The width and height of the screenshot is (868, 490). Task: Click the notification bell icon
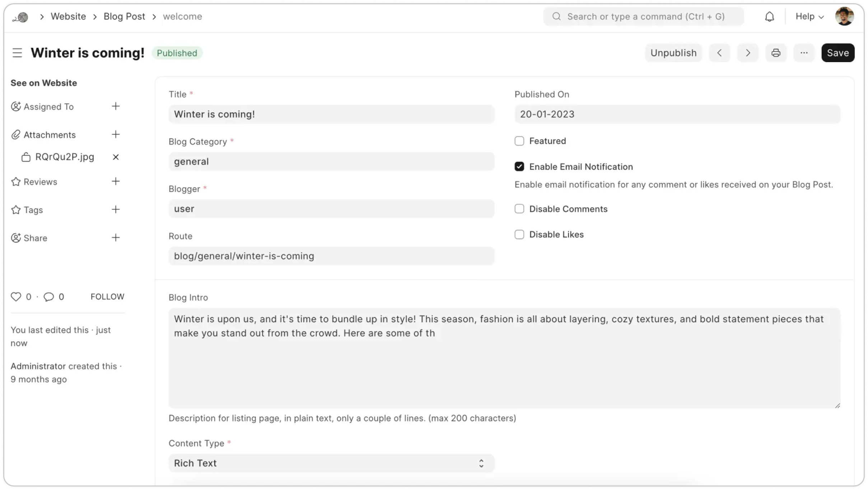tap(769, 17)
